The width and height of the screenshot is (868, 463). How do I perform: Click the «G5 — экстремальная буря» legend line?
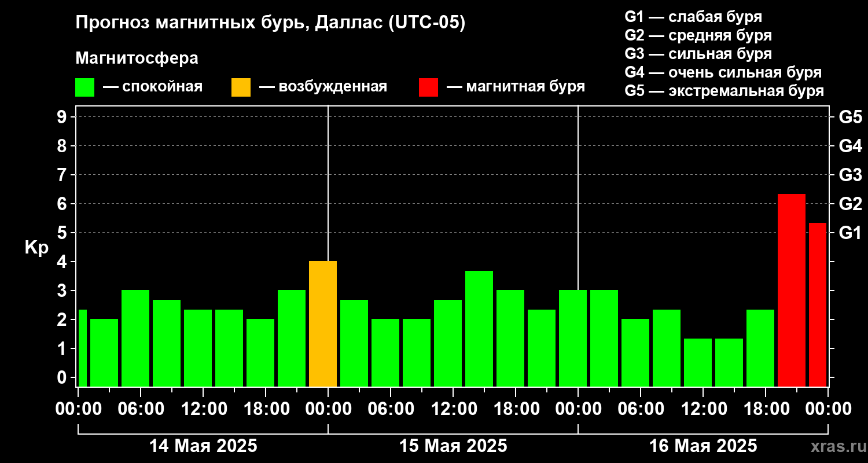pos(724,91)
